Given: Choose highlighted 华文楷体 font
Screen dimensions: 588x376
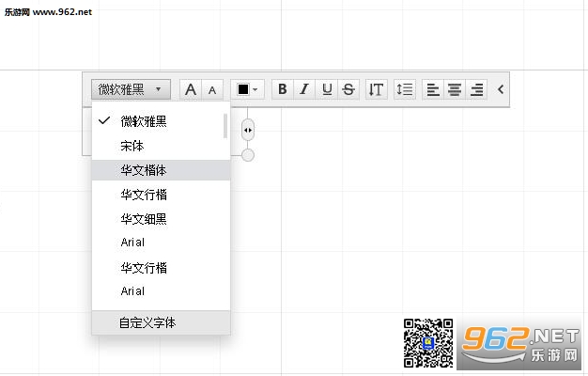Looking at the screenshot, I should pos(161,170).
